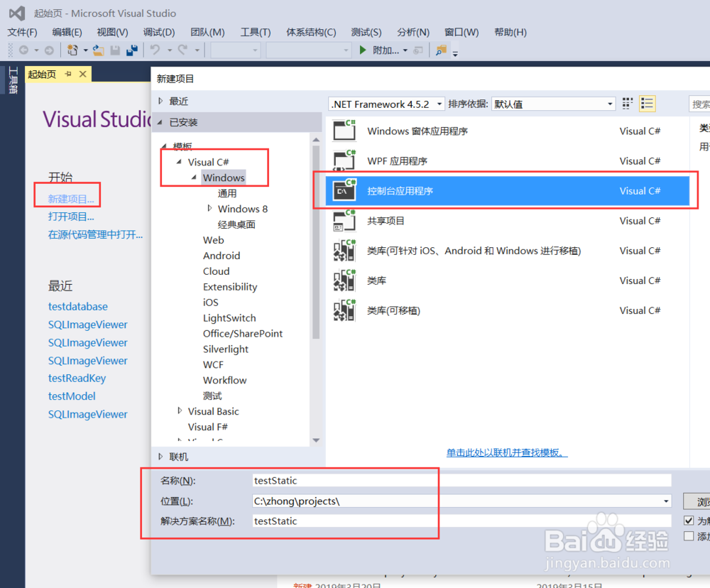This screenshot has width=710, height=588.
Task: Click the 共享项目 template icon
Action: [x=344, y=221]
